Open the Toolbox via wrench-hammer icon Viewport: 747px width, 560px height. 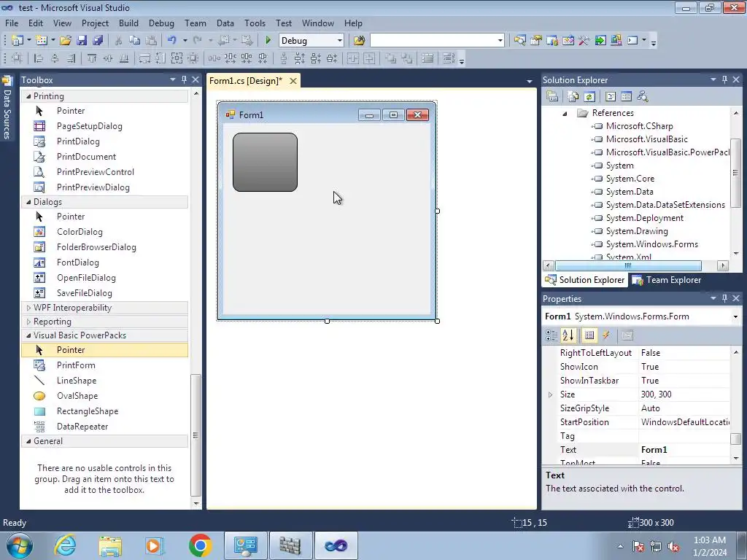point(584,41)
